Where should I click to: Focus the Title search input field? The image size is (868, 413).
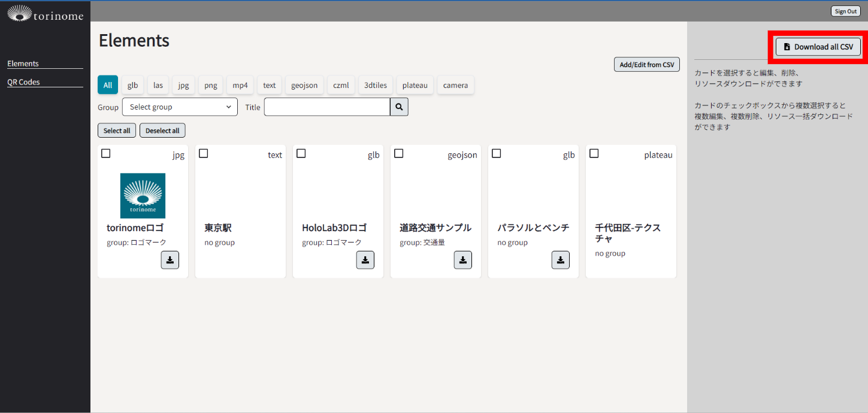[x=327, y=107]
